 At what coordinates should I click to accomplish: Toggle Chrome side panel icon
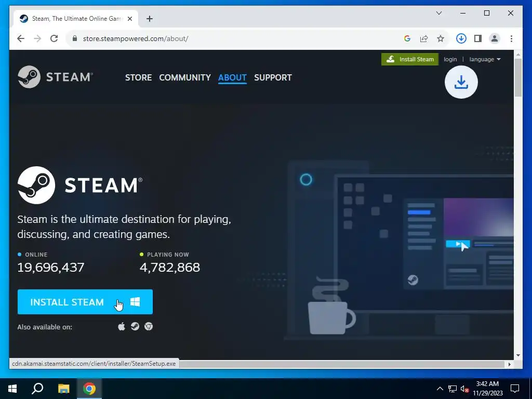(478, 38)
